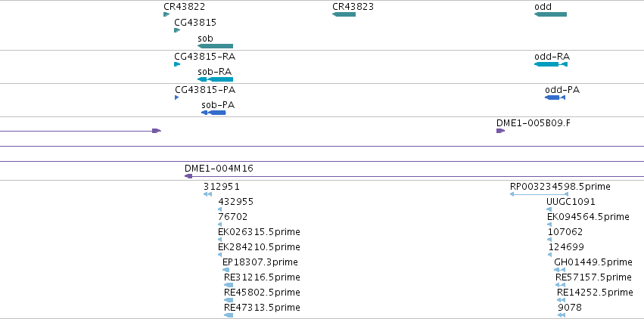Click the sob-PA protein feature
The image size is (644, 319).
pos(213,113)
